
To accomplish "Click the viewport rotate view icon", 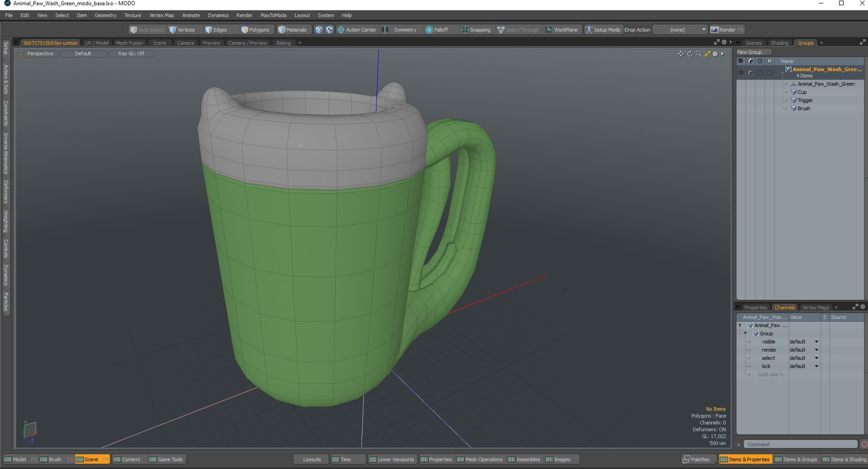I will pyautogui.click(x=690, y=54).
